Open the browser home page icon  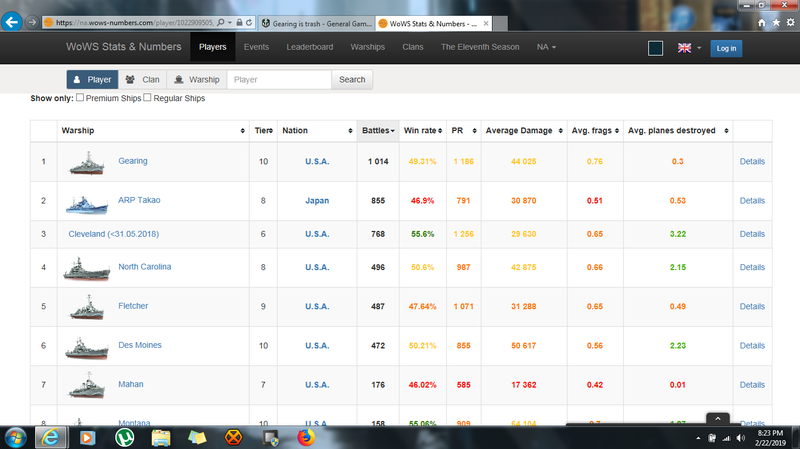(x=762, y=21)
